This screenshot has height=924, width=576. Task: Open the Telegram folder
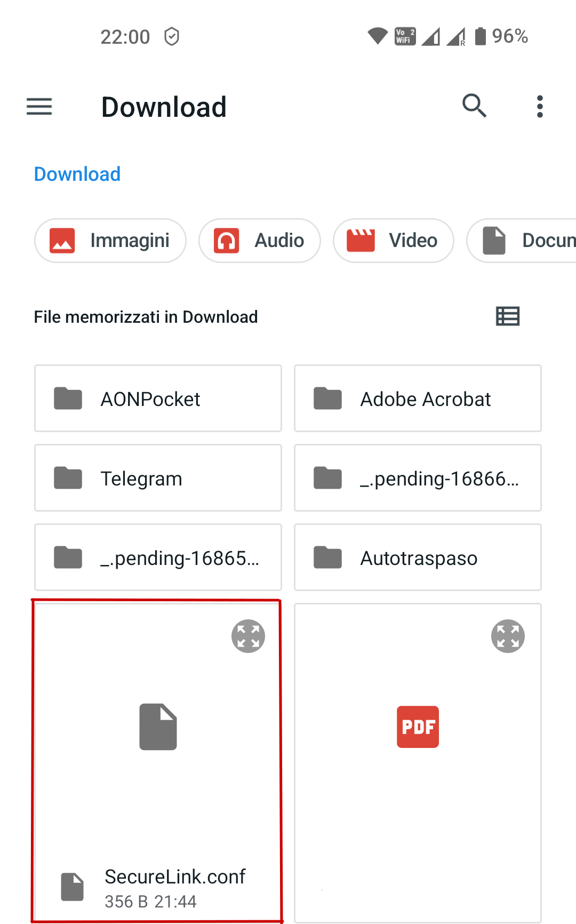[158, 478]
